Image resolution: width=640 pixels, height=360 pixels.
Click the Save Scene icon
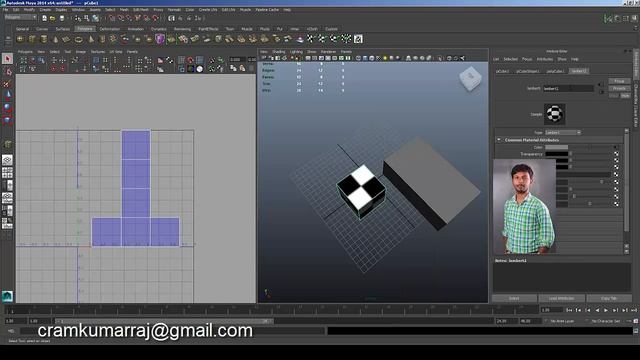[62, 18]
